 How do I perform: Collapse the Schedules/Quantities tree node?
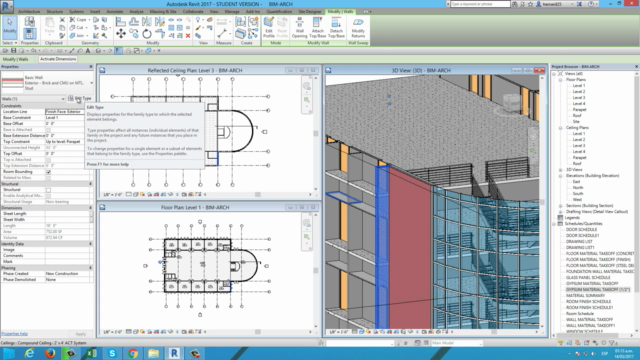[554, 224]
